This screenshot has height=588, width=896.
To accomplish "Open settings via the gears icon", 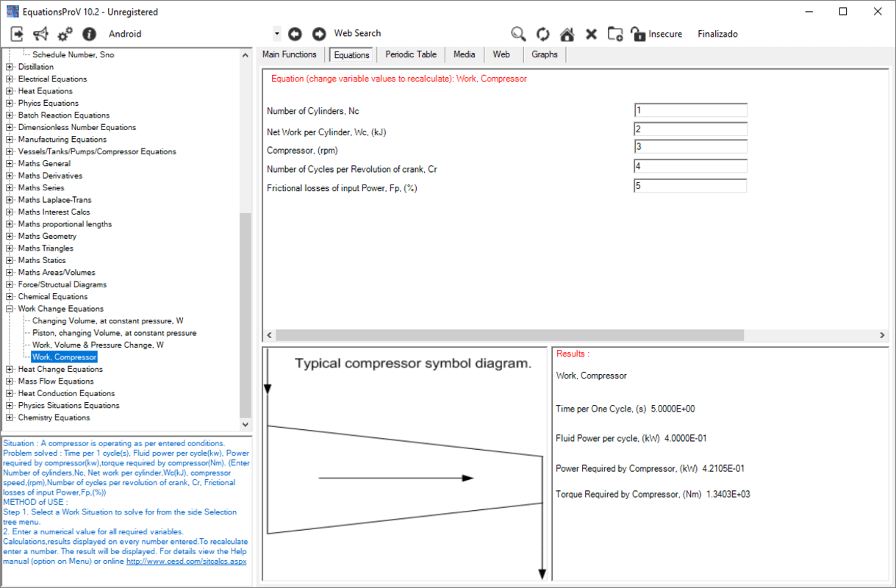I will click(x=65, y=34).
